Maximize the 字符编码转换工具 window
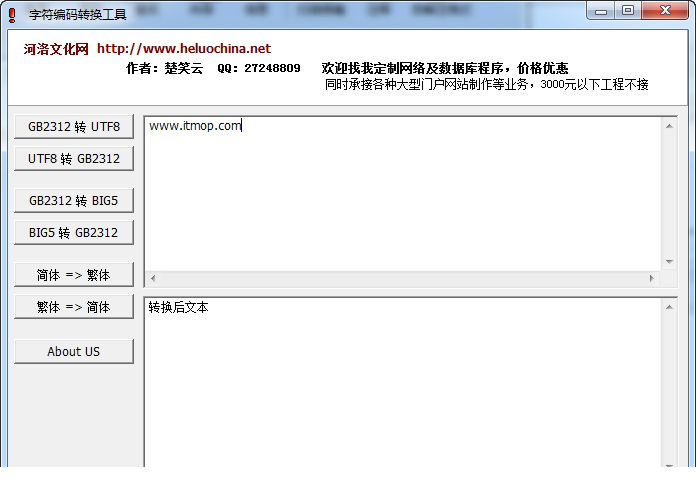 pyautogui.click(x=628, y=11)
